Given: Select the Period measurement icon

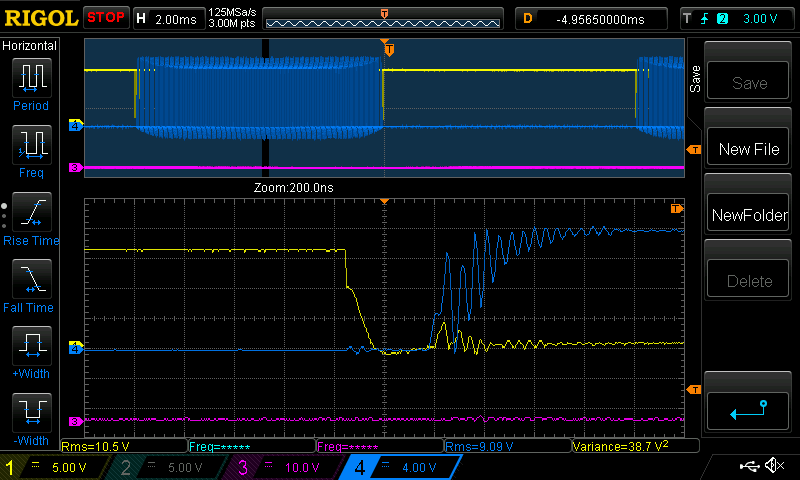Looking at the screenshot, I should tap(31, 78).
